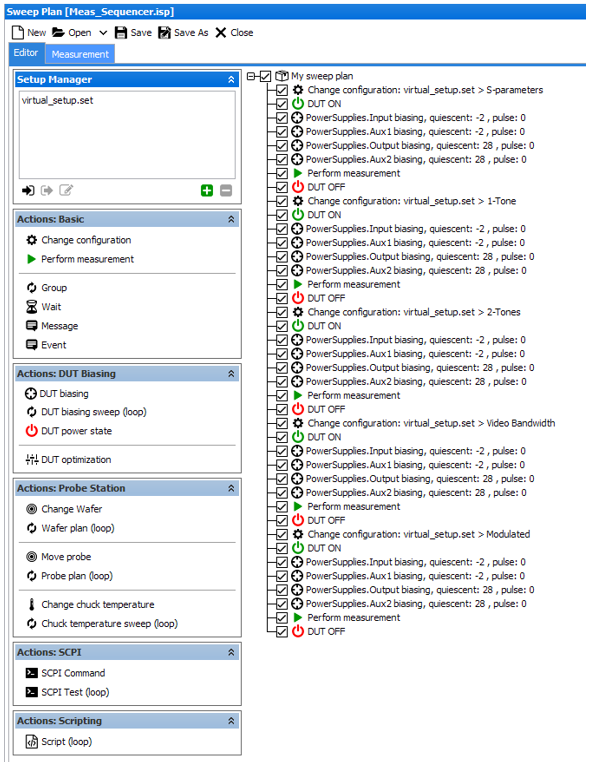This screenshot has height=766, width=589.
Task: Click the gray remove setup minus icon
Action: click(x=226, y=191)
